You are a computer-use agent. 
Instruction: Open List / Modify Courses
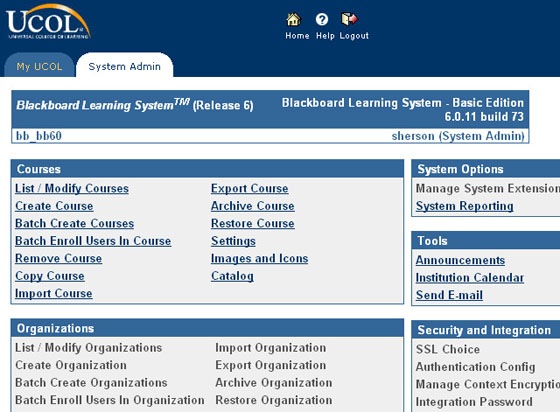coord(72,188)
